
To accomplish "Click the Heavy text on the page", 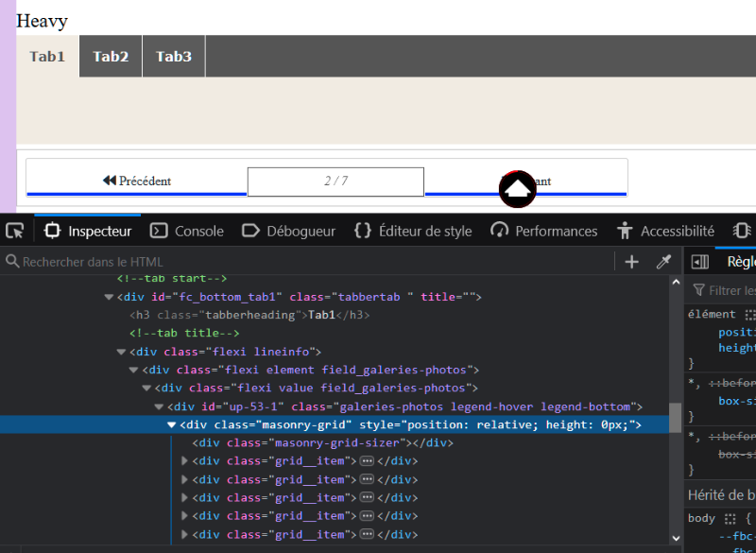I will click(x=42, y=21).
